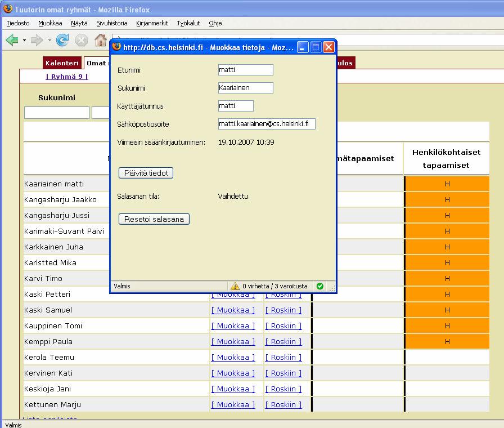Open the Kirjanmerkit menu
504x428 pixels.
(152, 23)
